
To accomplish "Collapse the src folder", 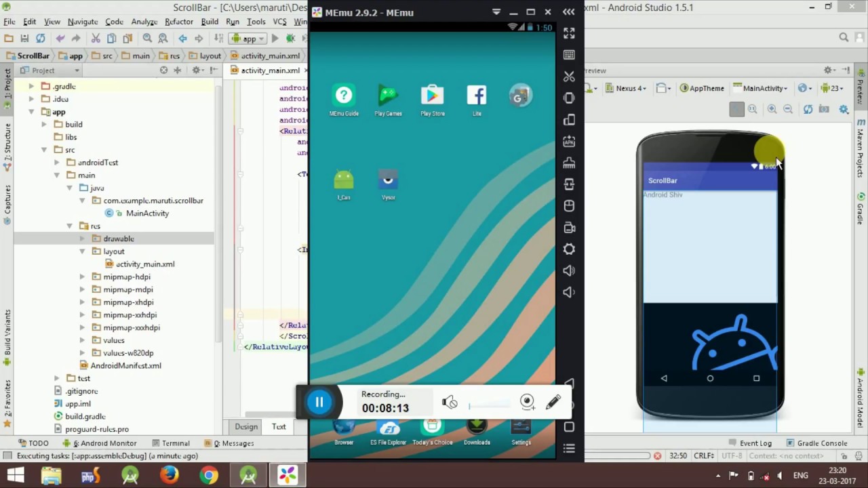I will point(44,150).
